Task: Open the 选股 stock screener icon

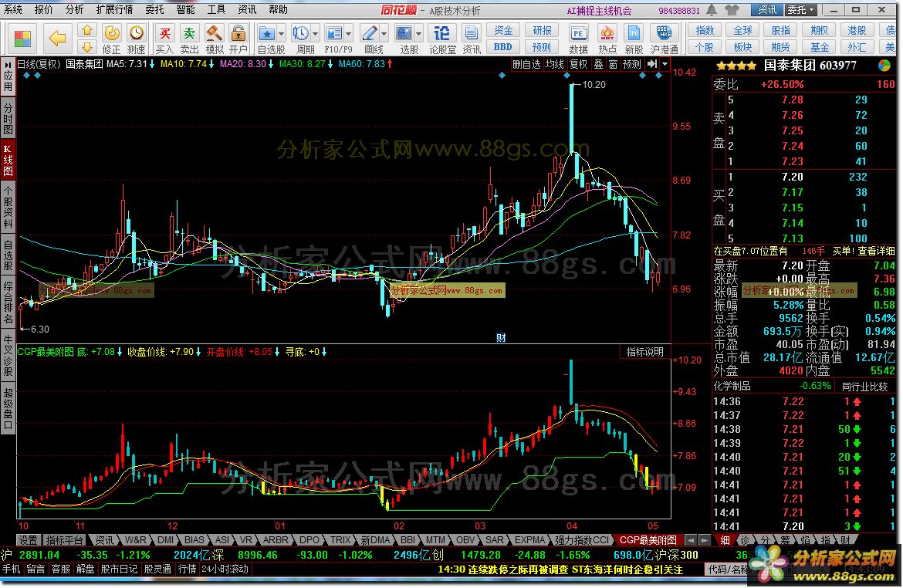Action: coord(404,33)
